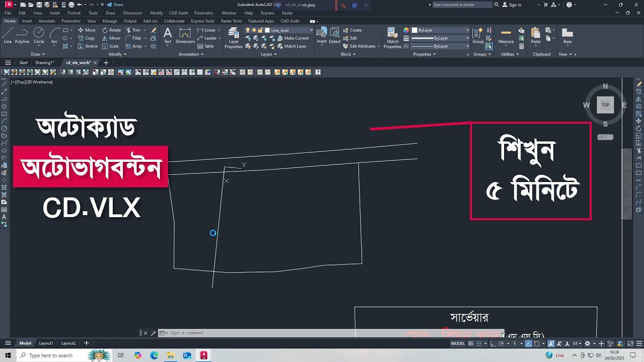Viewport: 644px width, 362px height.
Task: Expand the Annotation panel
Action: click(191, 54)
